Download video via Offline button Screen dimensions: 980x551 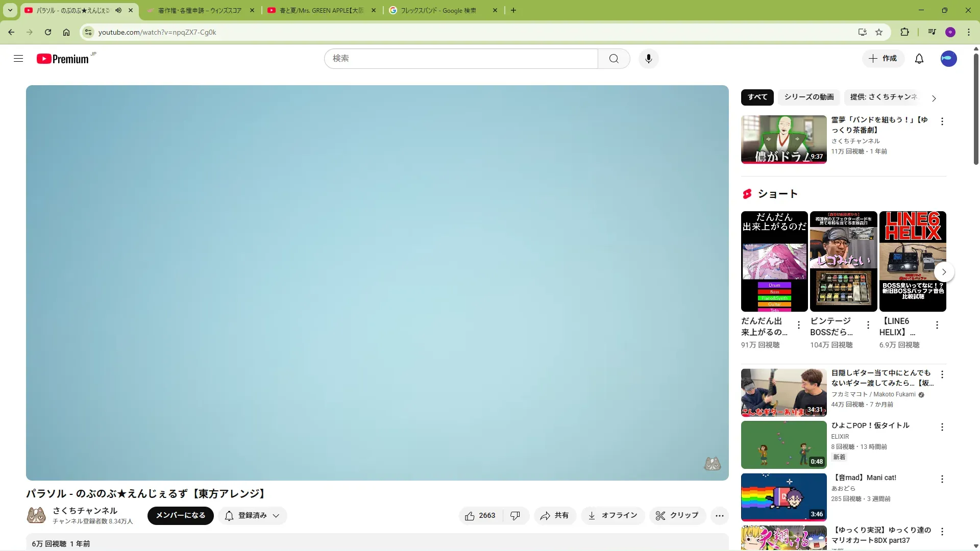[x=612, y=516]
